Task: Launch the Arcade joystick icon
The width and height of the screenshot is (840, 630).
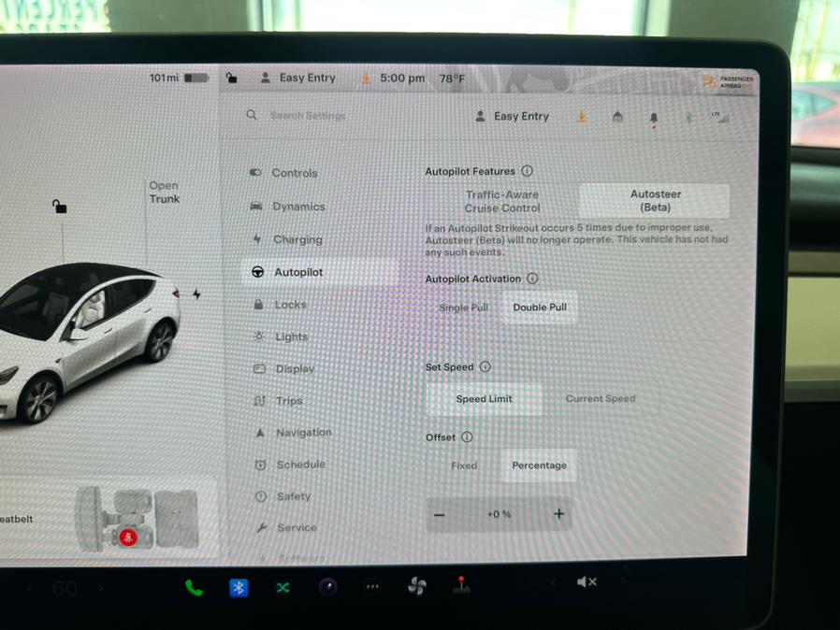Action: click(x=461, y=585)
